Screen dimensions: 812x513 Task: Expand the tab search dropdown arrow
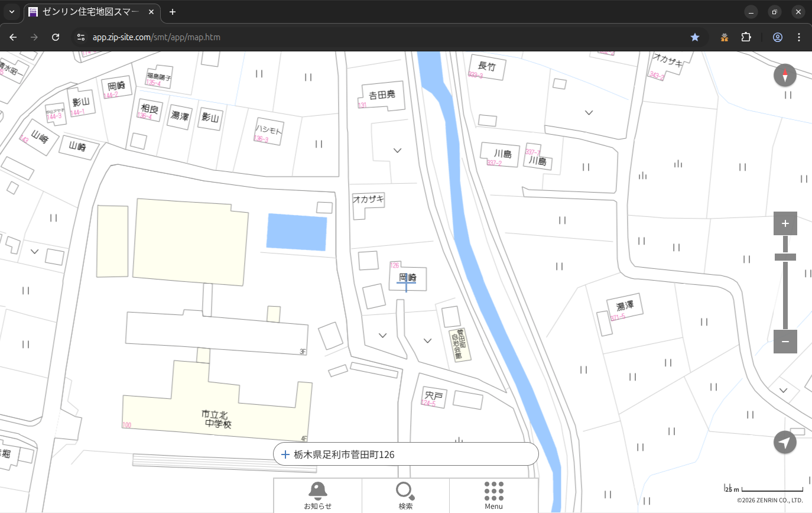coord(12,12)
